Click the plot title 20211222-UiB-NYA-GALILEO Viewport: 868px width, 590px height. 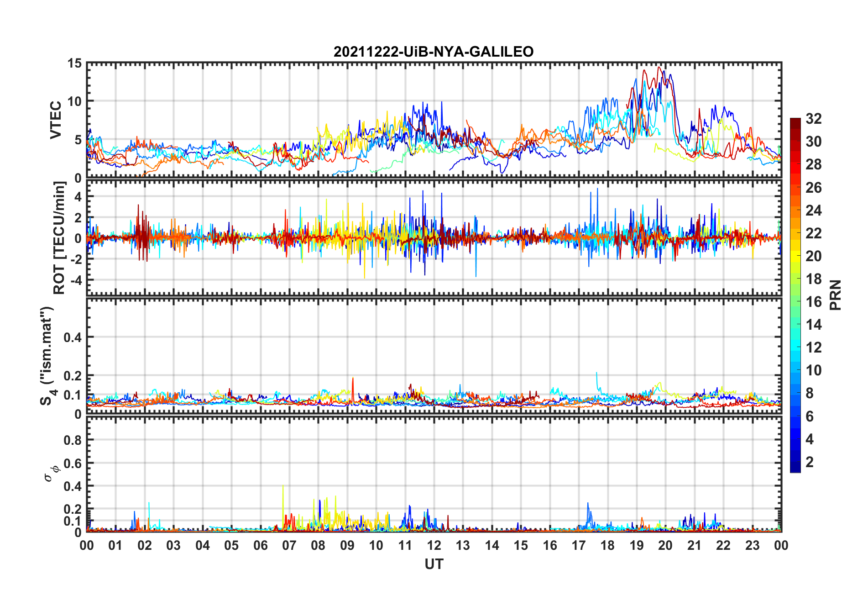click(x=434, y=52)
